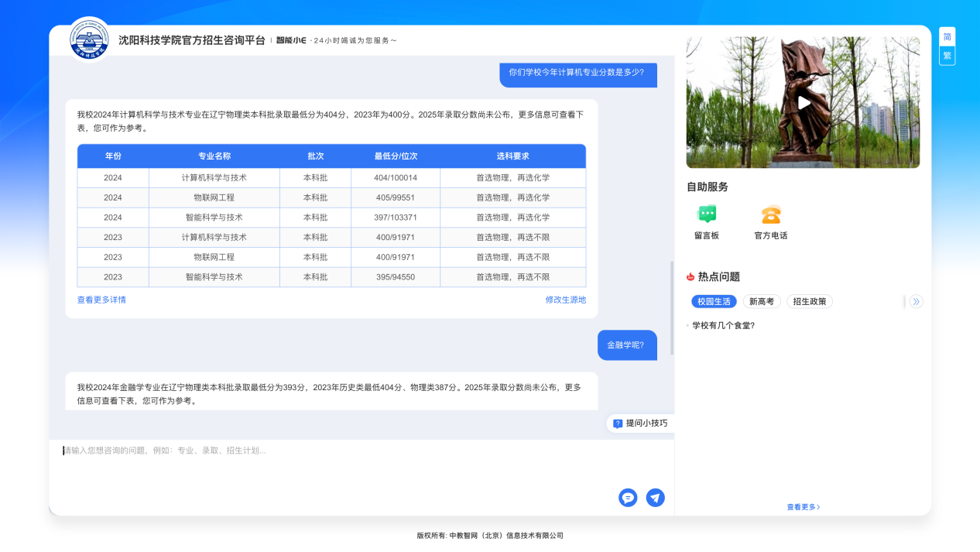Viewport: 980px width, 552px height.
Task: Select the 校园生活 topic tab
Action: [x=714, y=302]
